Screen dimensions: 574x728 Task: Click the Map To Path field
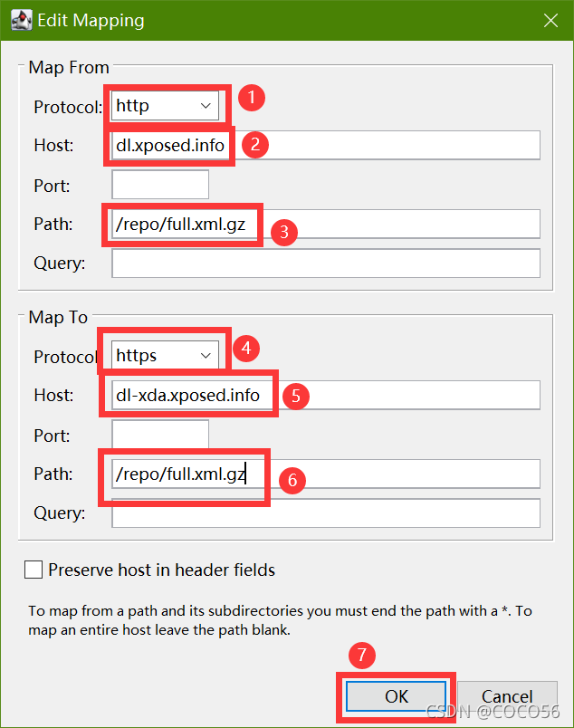326,474
